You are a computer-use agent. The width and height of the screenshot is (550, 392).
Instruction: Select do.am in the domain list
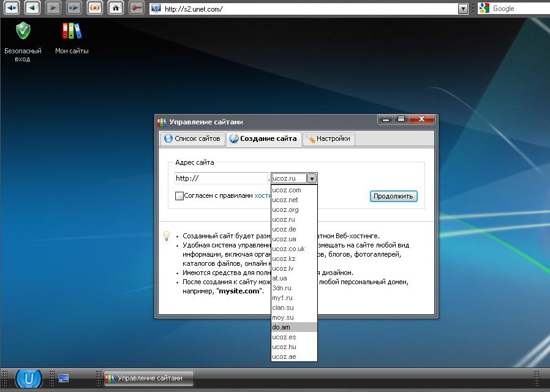pyautogui.click(x=282, y=327)
